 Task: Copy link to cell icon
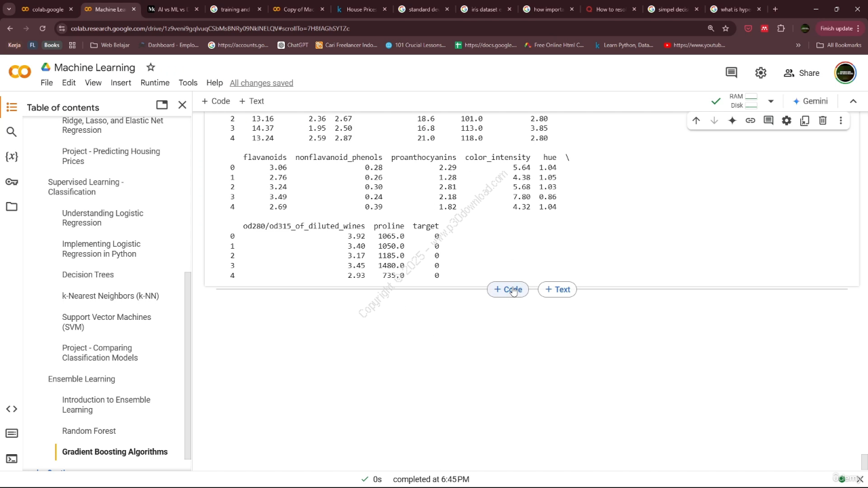pos(750,121)
